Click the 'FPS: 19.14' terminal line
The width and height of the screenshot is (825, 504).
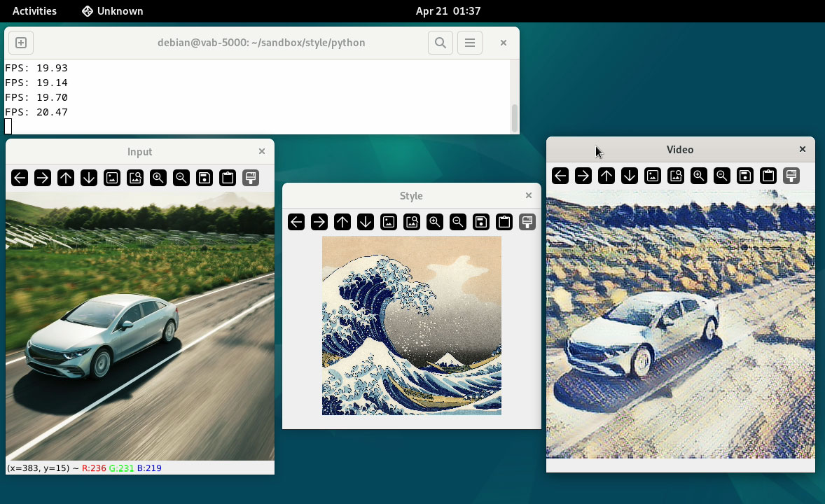click(x=36, y=83)
